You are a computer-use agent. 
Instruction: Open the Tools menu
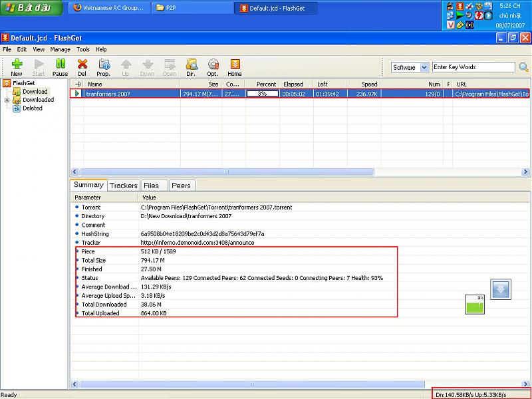[x=82, y=49]
